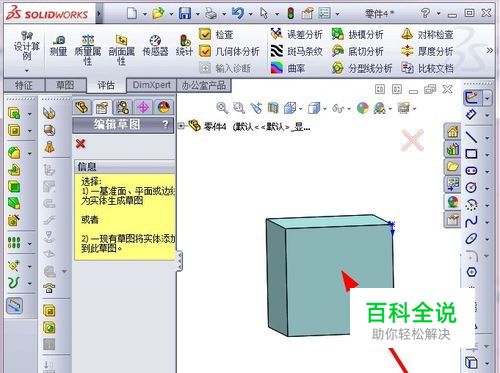
Task: Click Edit appearance color ball
Action: coord(363,108)
